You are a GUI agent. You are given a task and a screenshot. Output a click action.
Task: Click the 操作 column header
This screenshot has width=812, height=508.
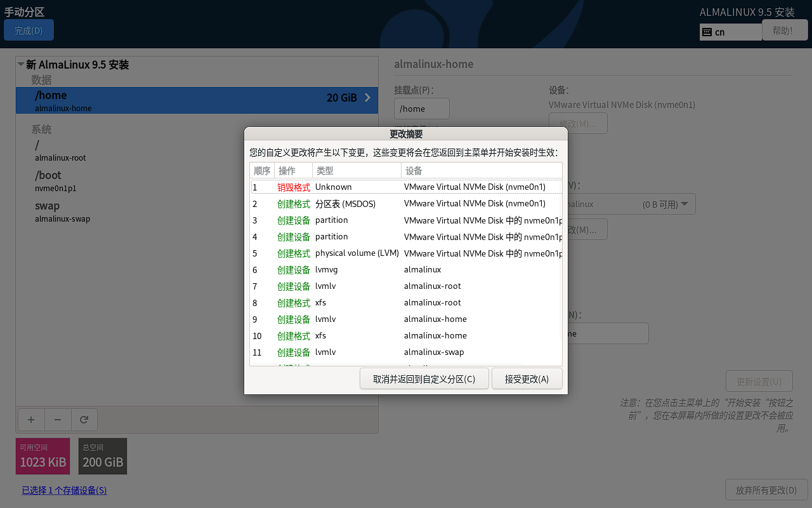[x=292, y=170]
